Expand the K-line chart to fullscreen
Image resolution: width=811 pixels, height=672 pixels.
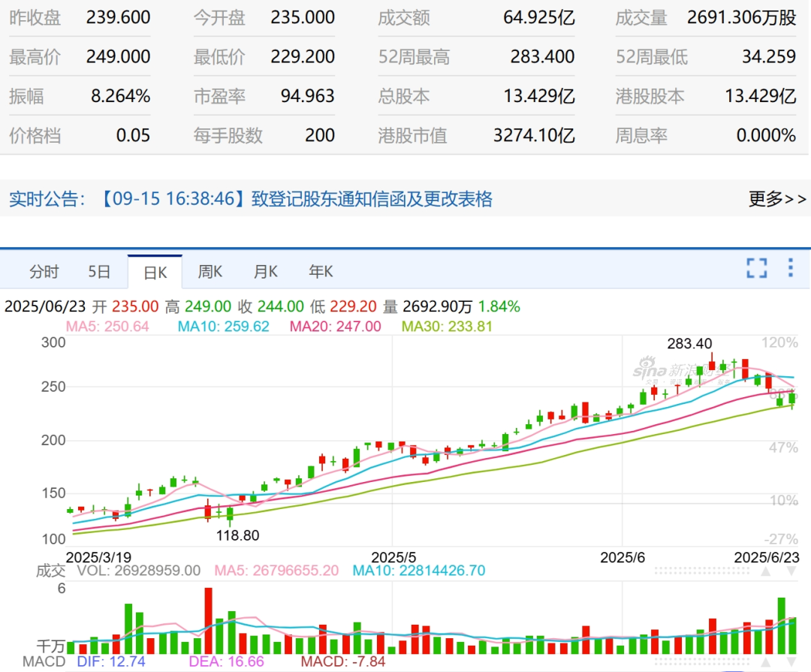click(757, 268)
